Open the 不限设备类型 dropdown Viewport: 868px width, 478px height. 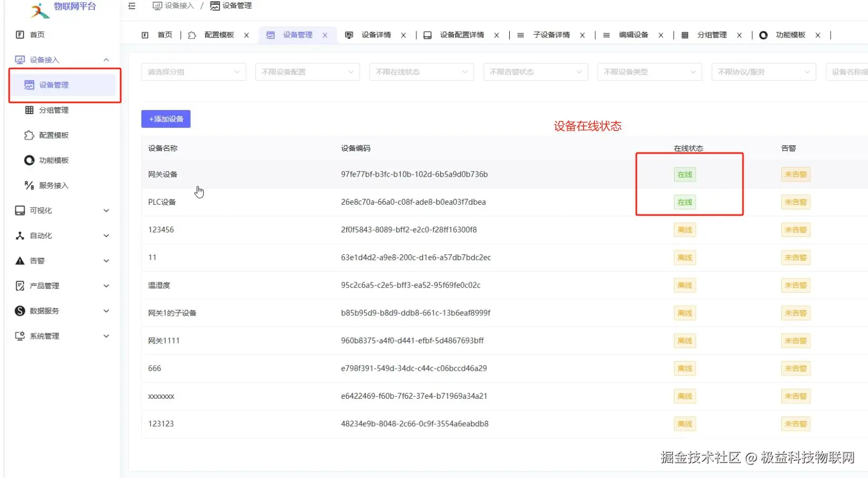click(650, 72)
